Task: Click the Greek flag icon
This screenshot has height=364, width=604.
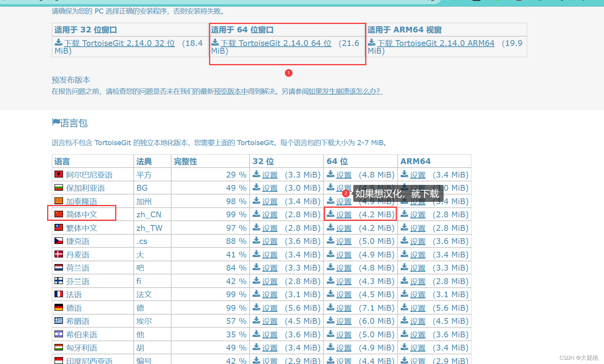Action: point(59,320)
